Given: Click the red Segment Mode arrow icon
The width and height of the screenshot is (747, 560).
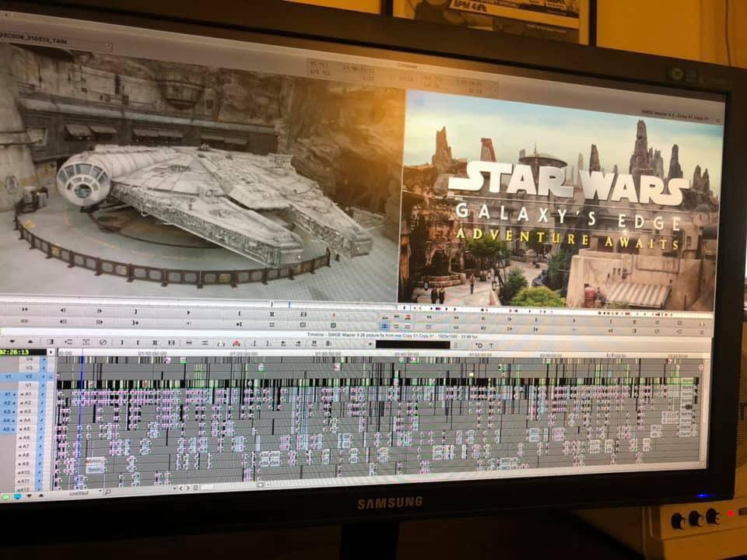Looking at the screenshot, I should (x=237, y=343).
